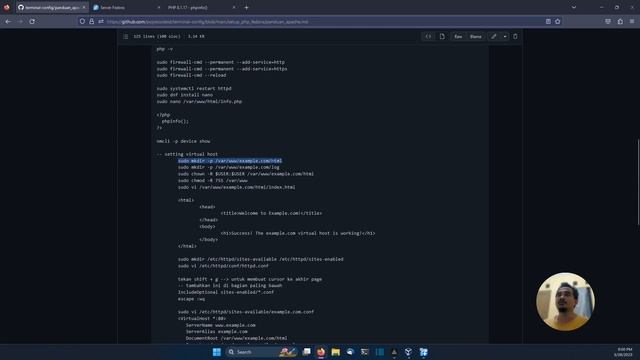Click line 'sudo chmod -R 755 /var/www'
Screen dimensions: 640x360
[213, 180]
